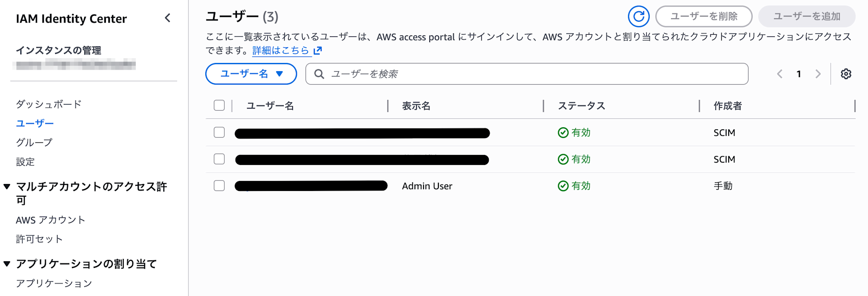Open ダッシュボード in the sidebar
Screen dimensions: 868x296
click(x=49, y=104)
